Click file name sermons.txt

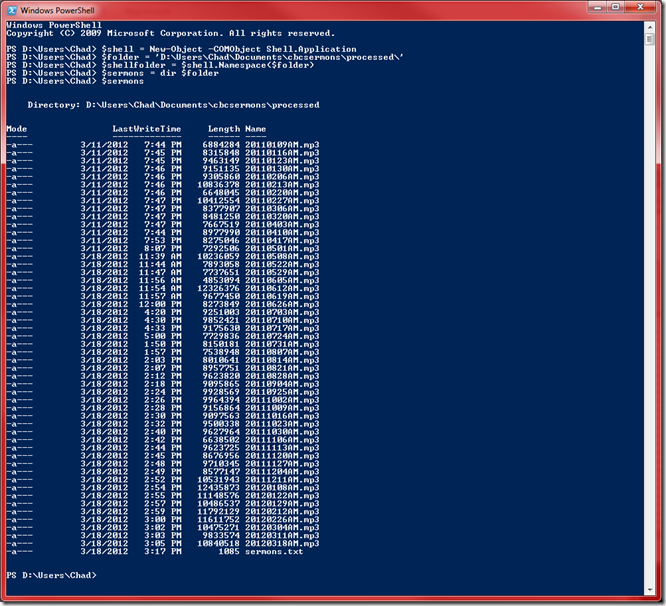pyautogui.click(x=274, y=552)
